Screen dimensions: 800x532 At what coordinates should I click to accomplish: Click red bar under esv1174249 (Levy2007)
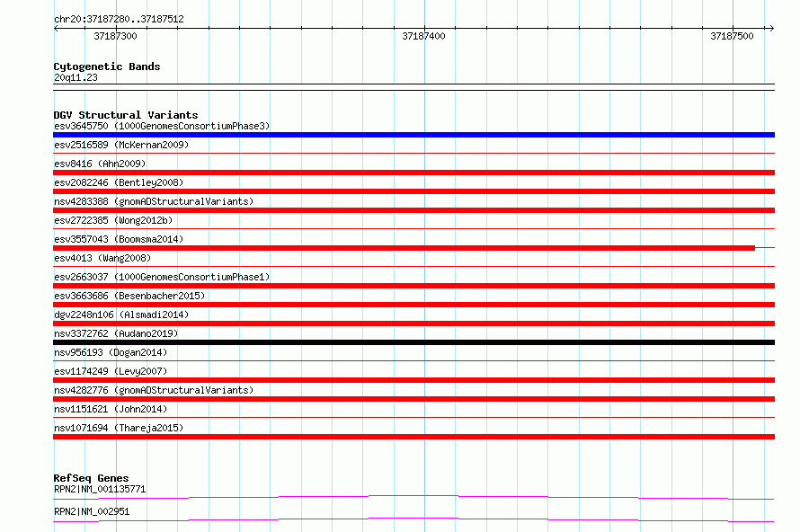pyautogui.click(x=413, y=380)
